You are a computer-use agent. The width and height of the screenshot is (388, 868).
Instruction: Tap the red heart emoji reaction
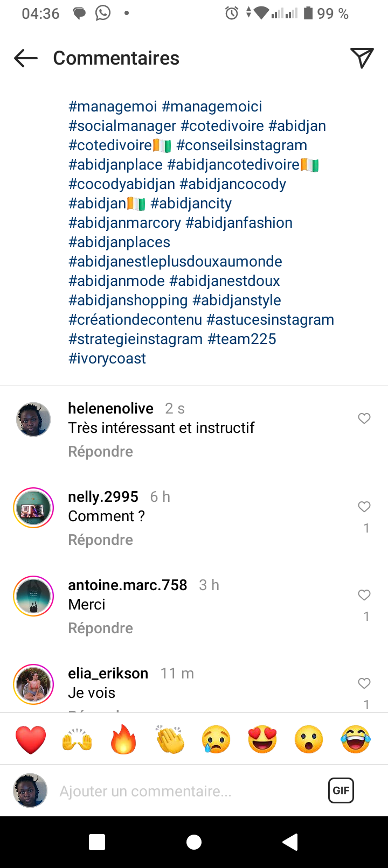(31, 739)
